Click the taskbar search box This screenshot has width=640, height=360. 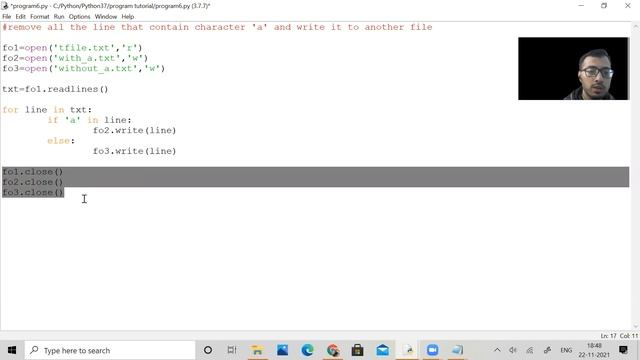tap(110, 350)
